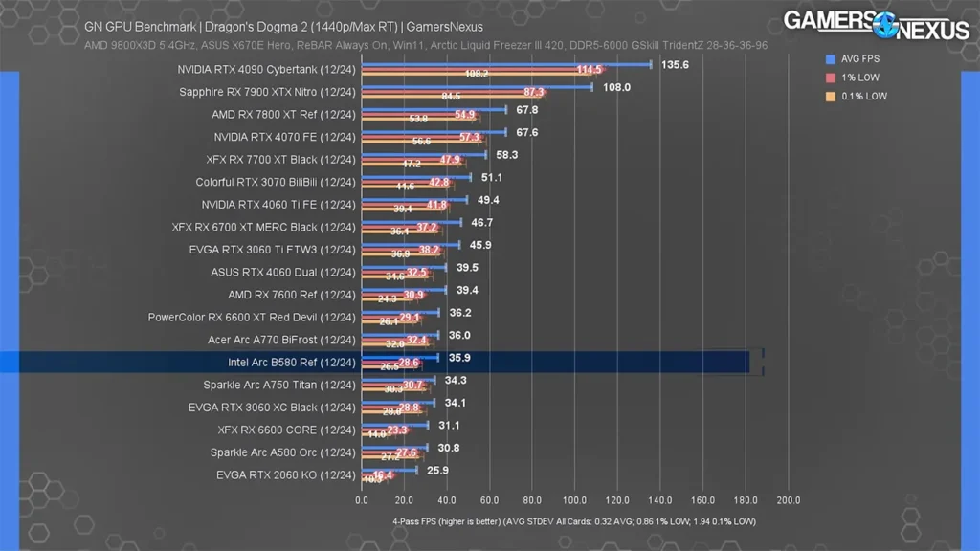Click the 67.6 average FPS value

pos(527,132)
